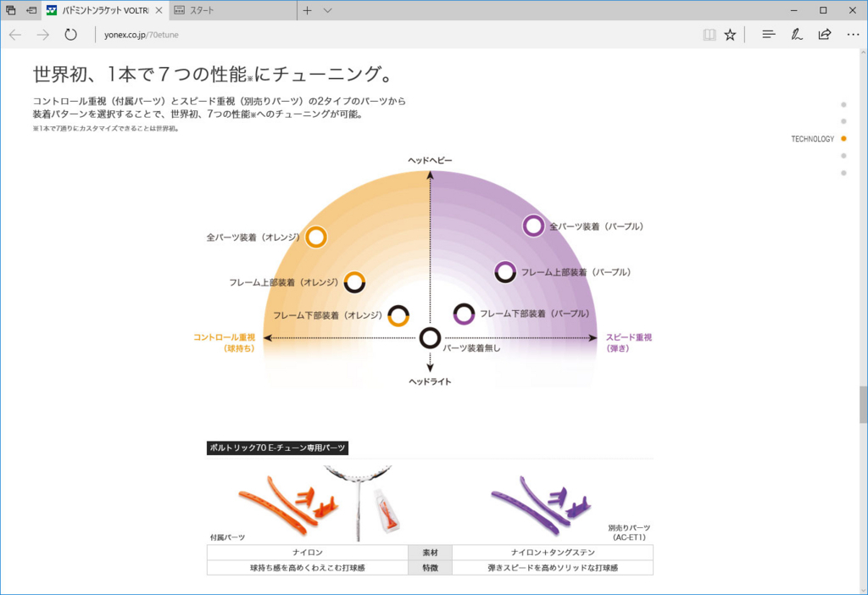Set these tabs aside icon
Screen dimensions: 868x595
coord(31,10)
